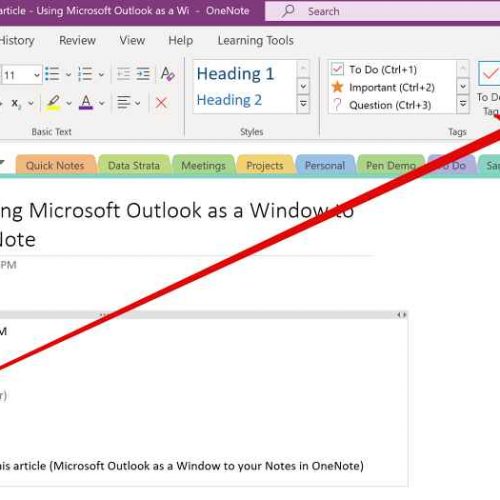Expand the Tags gallery more arrow
500x500 pixels.
463,104
